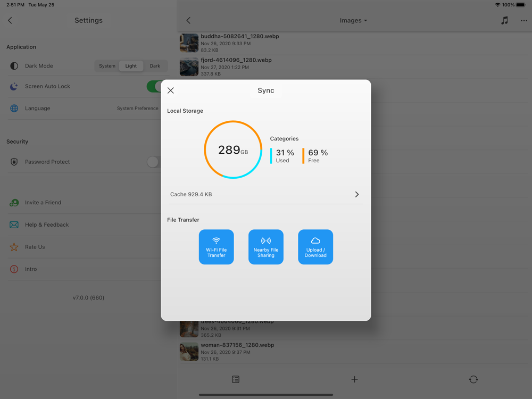Image resolution: width=532 pixels, height=399 pixels.
Task: Toggle Password Protect switch
Action: click(154, 162)
